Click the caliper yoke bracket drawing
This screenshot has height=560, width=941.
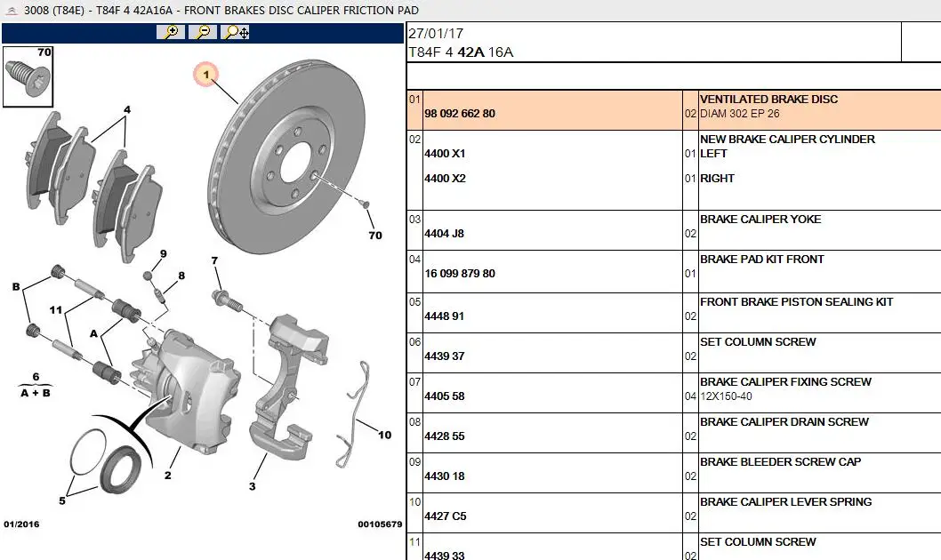coord(289,387)
